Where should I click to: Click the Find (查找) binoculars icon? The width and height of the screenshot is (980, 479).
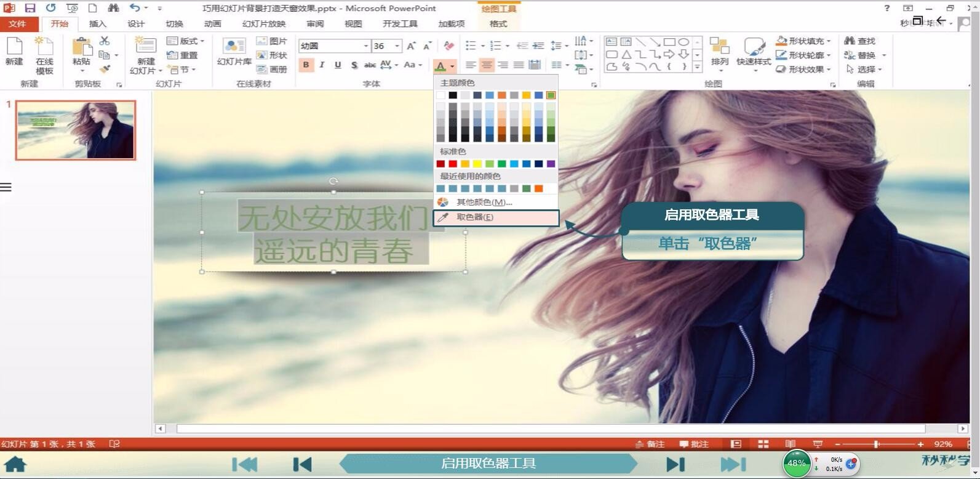(860, 41)
